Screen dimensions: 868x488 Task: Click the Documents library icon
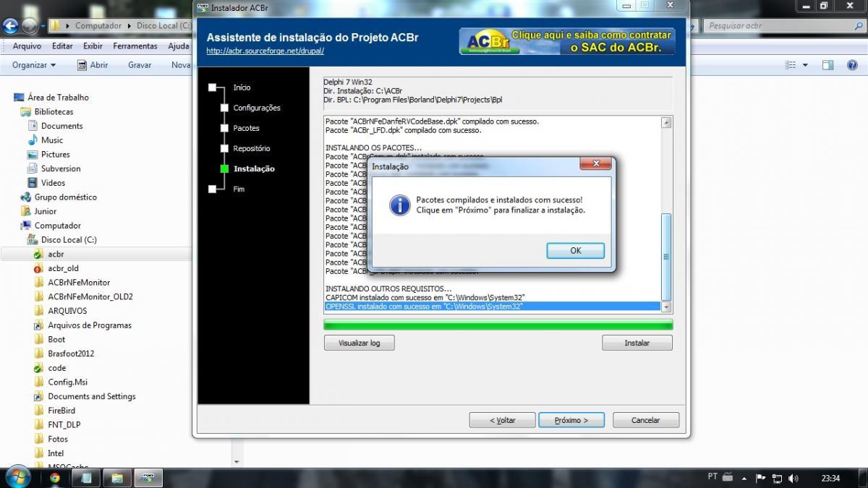pos(33,126)
